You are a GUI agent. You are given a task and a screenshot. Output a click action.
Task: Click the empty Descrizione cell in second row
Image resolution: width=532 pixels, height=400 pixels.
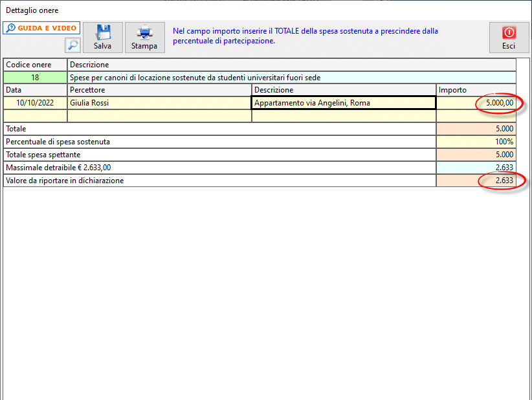click(x=344, y=116)
